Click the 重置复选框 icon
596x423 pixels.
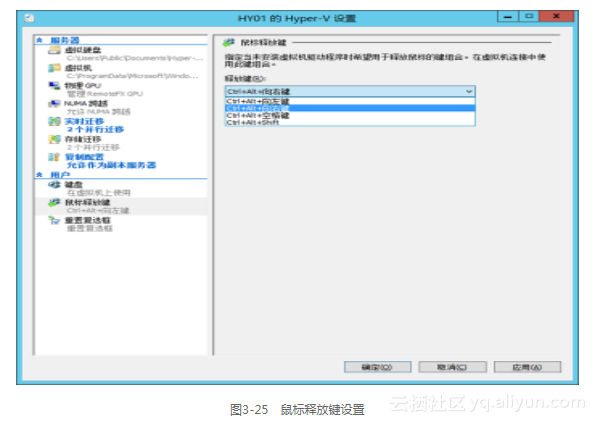click(54, 220)
